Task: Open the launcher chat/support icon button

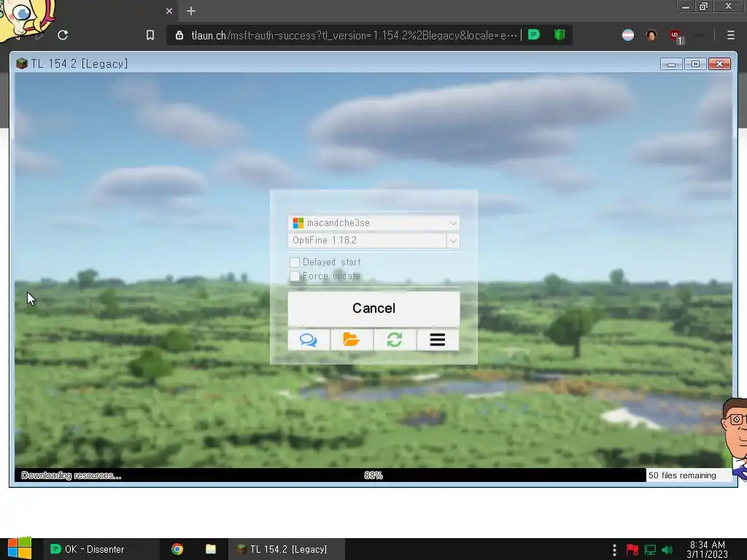Action: (309, 340)
